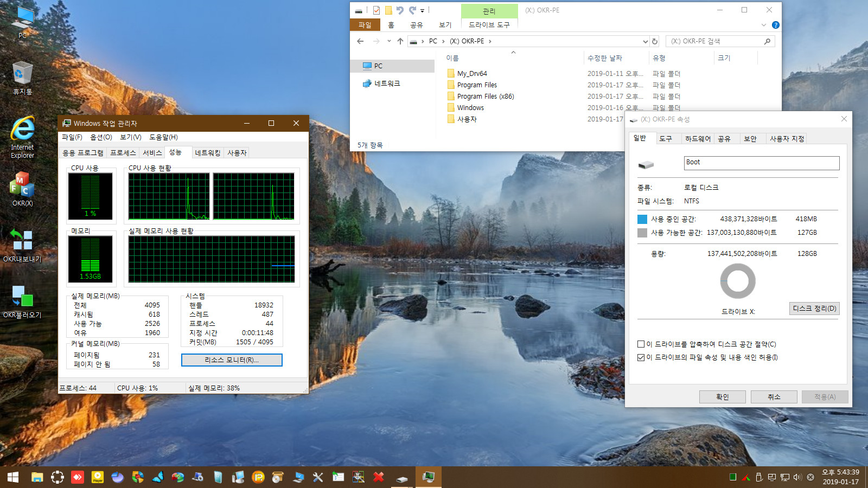Click the green CPU grid tray icon
868x488 pixels.
[x=733, y=477]
